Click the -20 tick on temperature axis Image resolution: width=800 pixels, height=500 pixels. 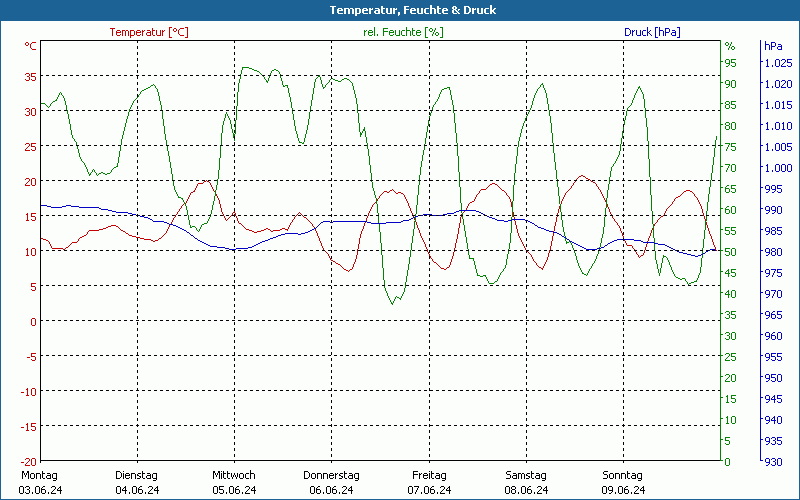tap(29, 462)
